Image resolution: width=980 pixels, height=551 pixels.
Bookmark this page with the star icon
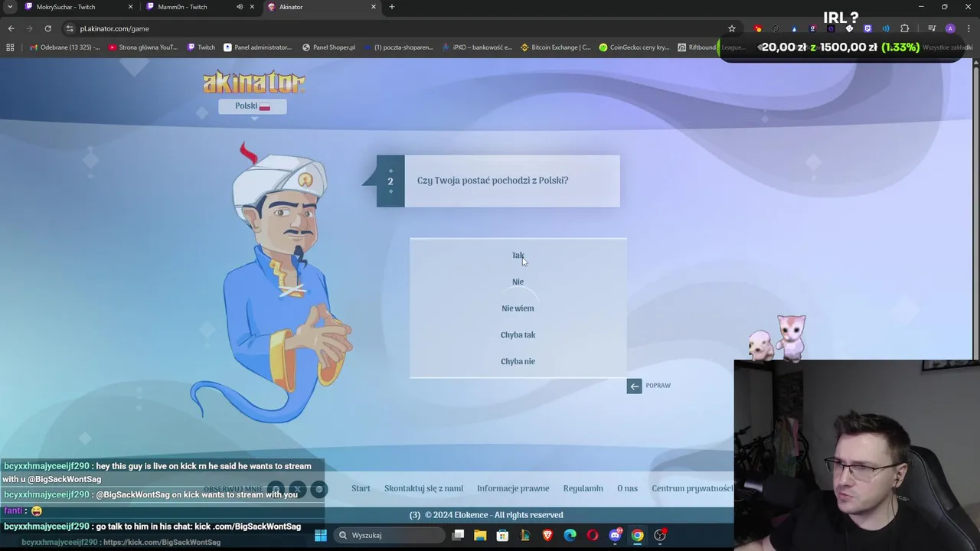(x=731, y=28)
